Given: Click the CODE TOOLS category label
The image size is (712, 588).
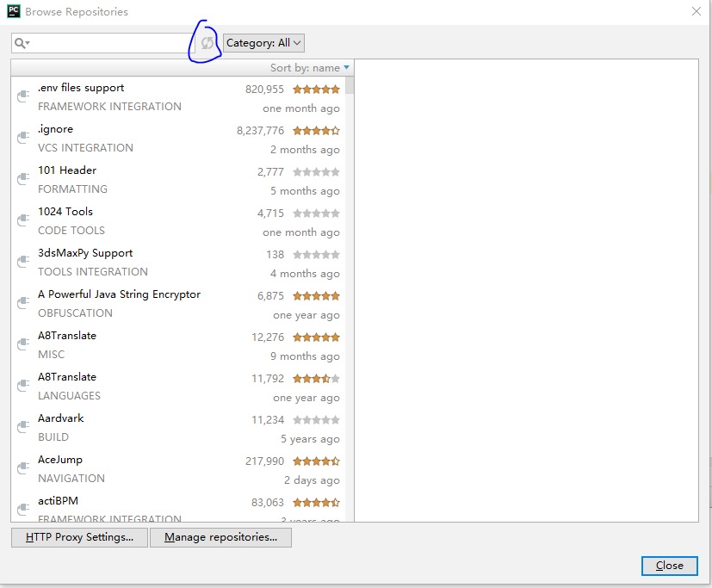Looking at the screenshot, I should tap(71, 231).
